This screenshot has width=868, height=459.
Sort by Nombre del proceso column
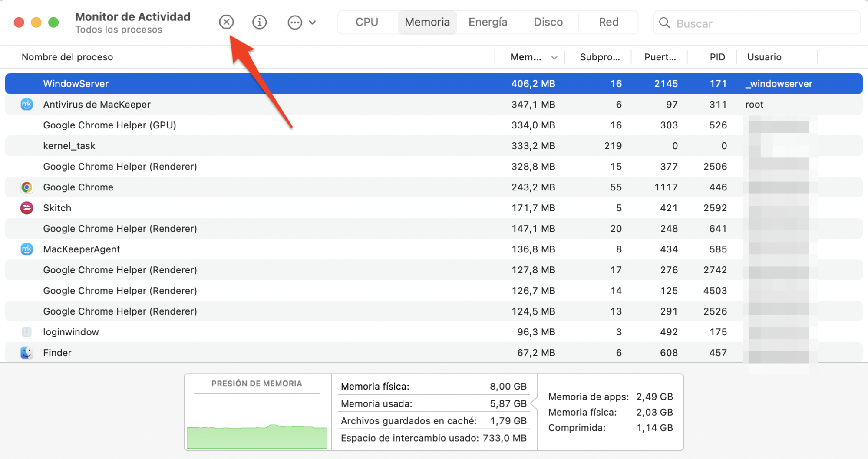(67, 57)
